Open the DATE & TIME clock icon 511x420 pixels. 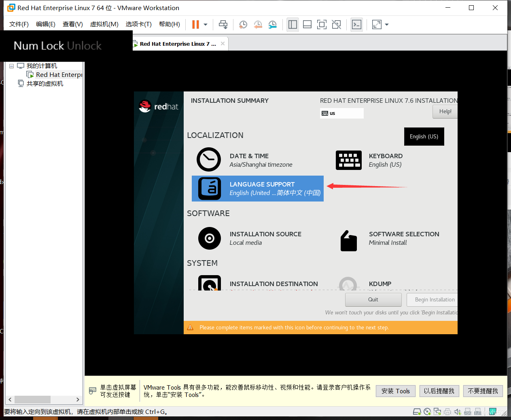point(209,159)
